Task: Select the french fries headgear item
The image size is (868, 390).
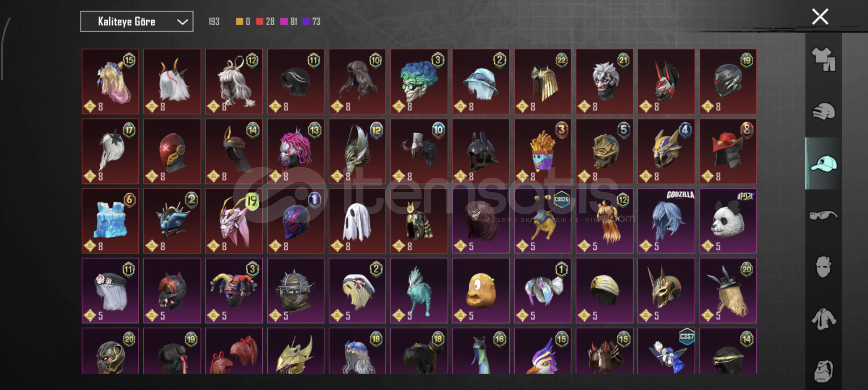Action: pyautogui.click(x=543, y=151)
